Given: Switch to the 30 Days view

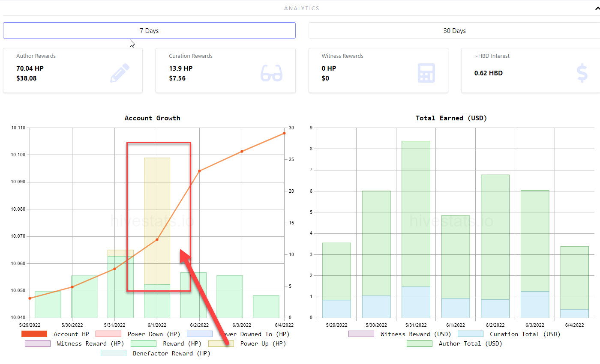Looking at the screenshot, I should tap(454, 30).
